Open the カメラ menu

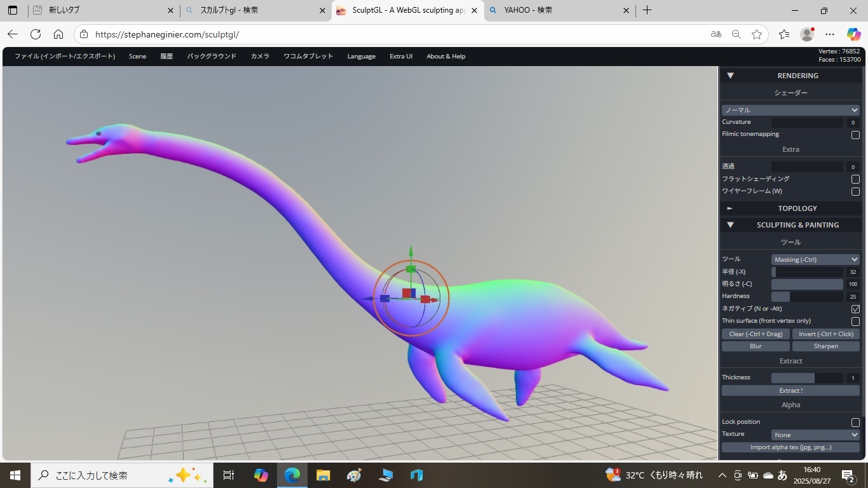pyautogui.click(x=259, y=57)
